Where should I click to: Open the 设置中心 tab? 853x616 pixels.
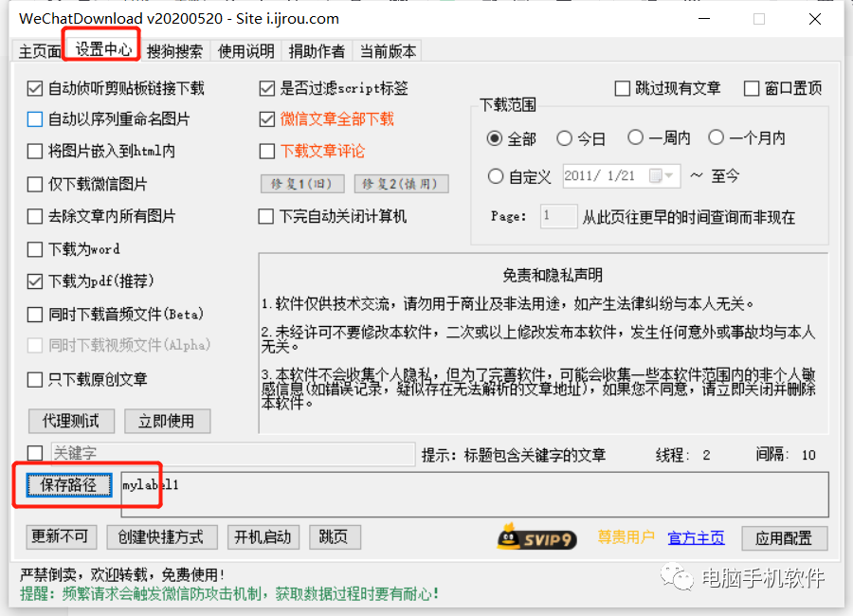[102, 49]
